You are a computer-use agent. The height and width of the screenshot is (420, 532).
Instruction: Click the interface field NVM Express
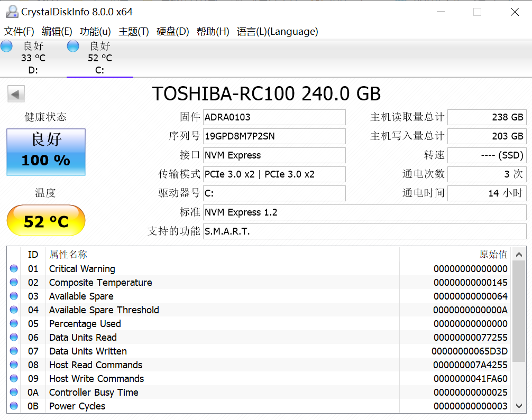274,155
